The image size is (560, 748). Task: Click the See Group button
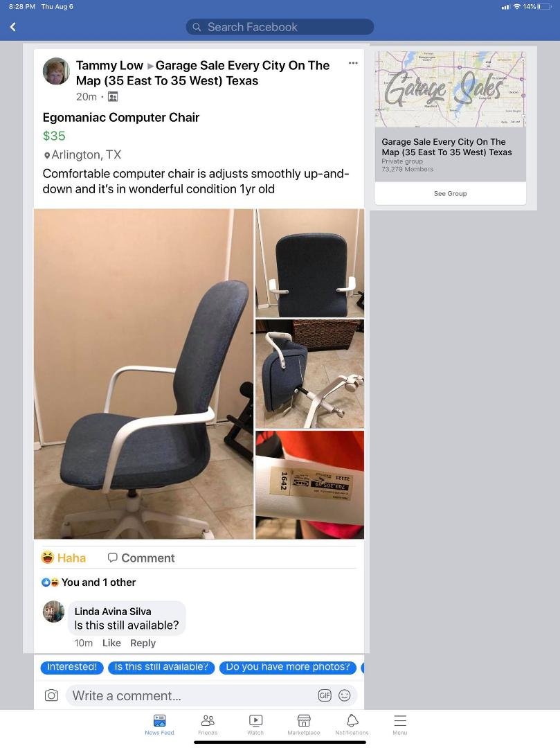pyautogui.click(x=451, y=193)
